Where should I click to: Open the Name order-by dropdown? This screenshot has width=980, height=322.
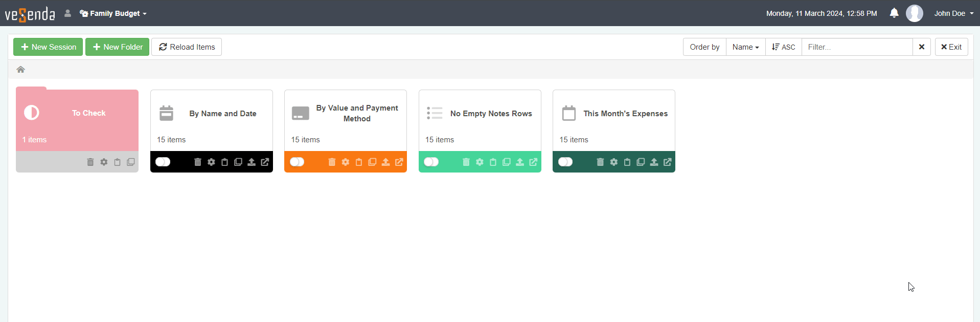pyautogui.click(x=745, y=47)
